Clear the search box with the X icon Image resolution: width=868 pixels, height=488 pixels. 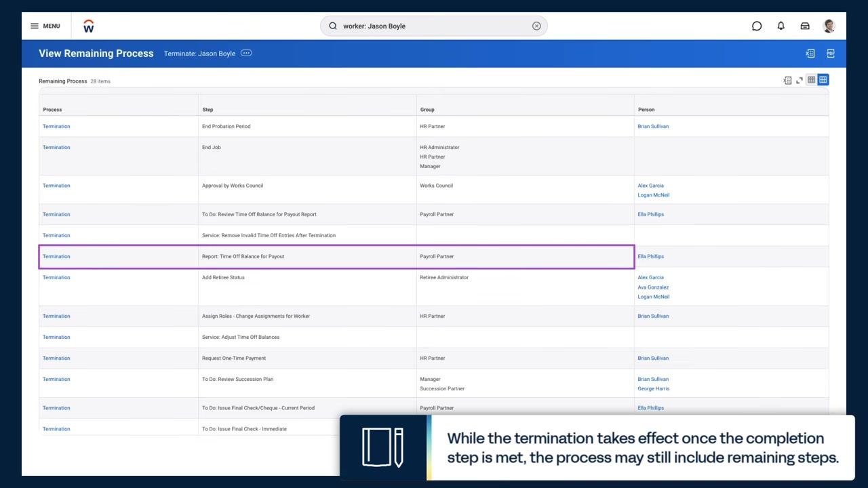(x=536, y=26)
